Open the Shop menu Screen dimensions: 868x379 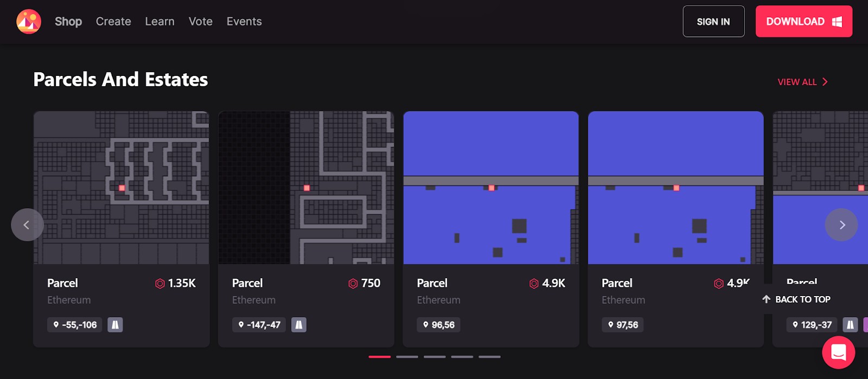pyautogui.click(x=68, y=22)
